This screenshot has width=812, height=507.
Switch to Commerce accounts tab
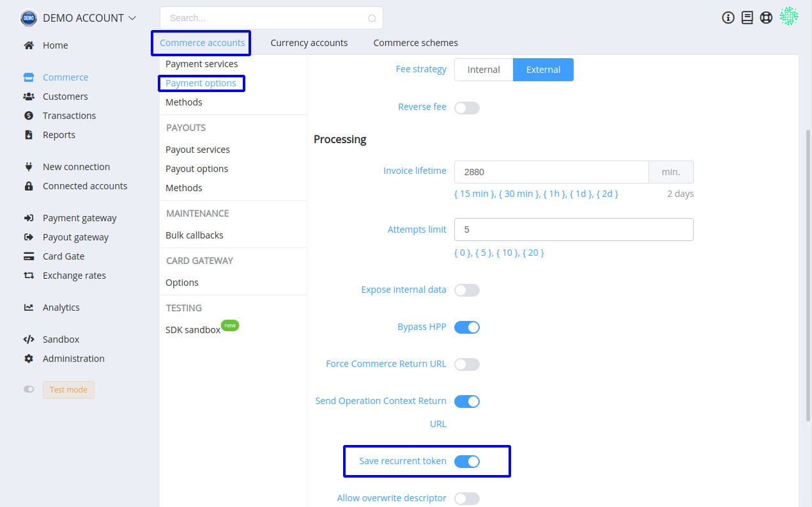(202, 43)
